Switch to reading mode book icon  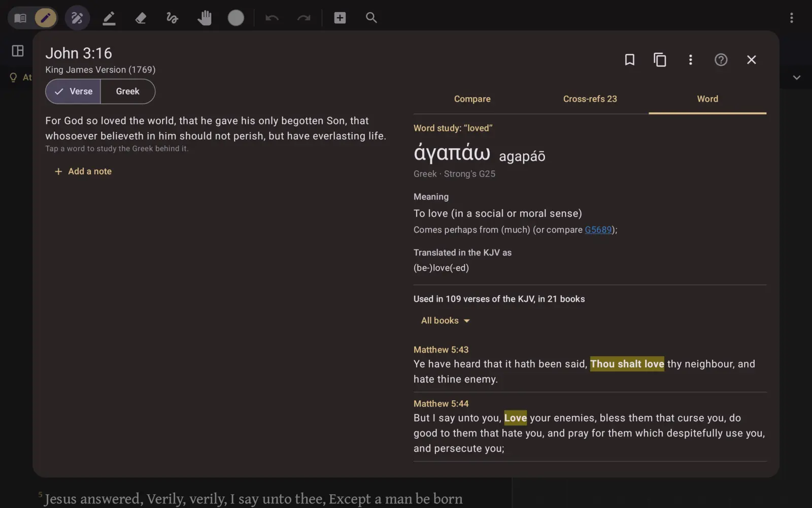(x=20, y=18)
